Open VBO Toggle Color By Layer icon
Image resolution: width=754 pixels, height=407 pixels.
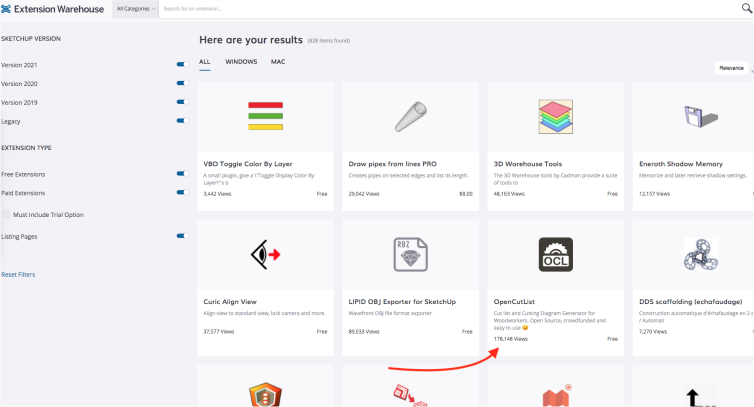pos(265,116)
